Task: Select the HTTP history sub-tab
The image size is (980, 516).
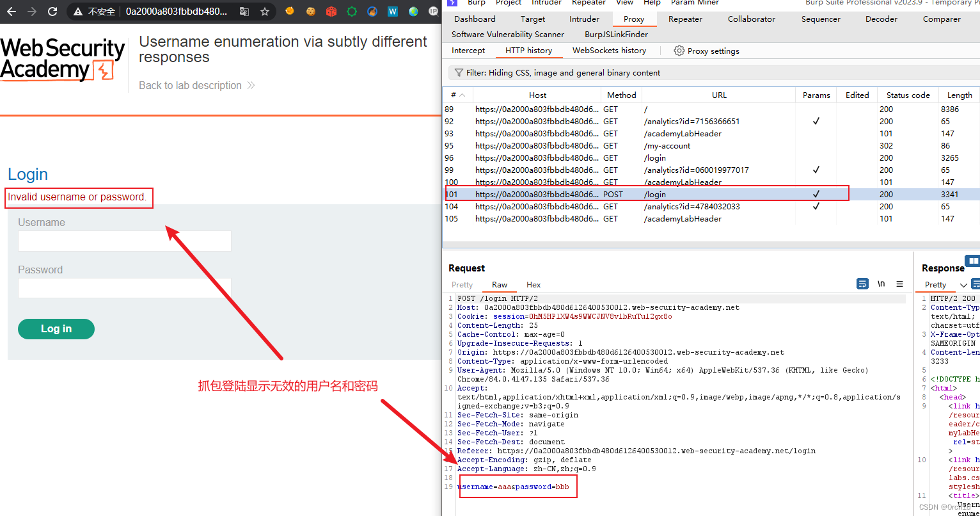Action: (x=528, y=51)
